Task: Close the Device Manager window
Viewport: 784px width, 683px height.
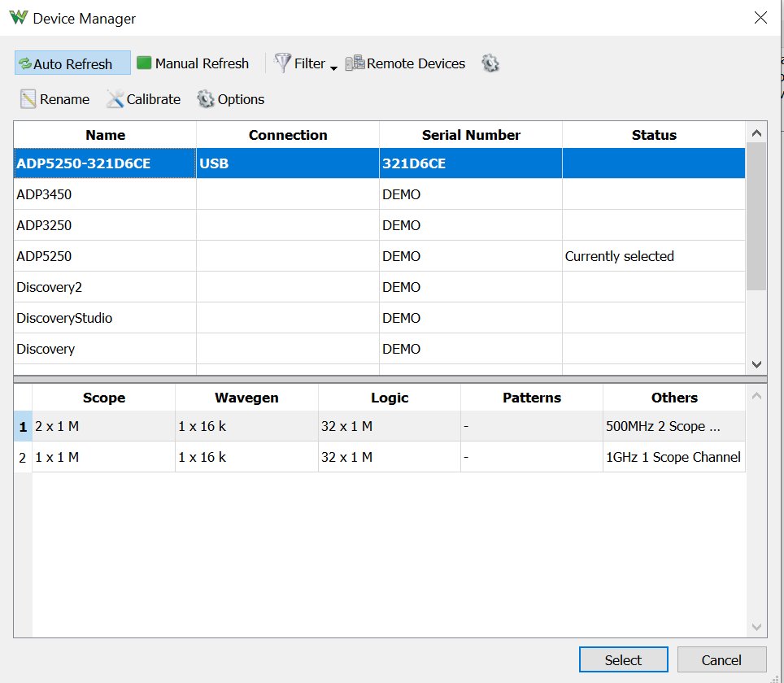Action: click(x=760, y=18)
